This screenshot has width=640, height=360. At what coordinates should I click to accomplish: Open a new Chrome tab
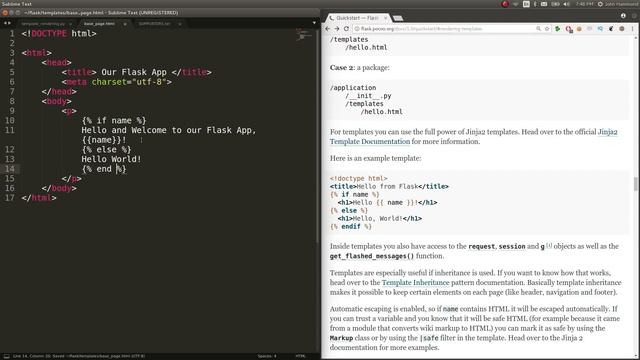tap(398, 18)
